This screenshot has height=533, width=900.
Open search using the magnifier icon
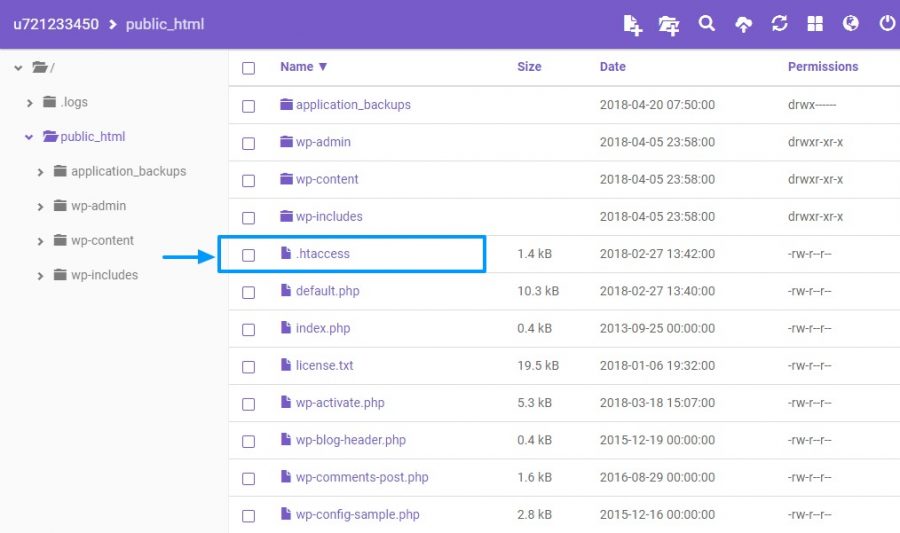[x=707, y=24]
